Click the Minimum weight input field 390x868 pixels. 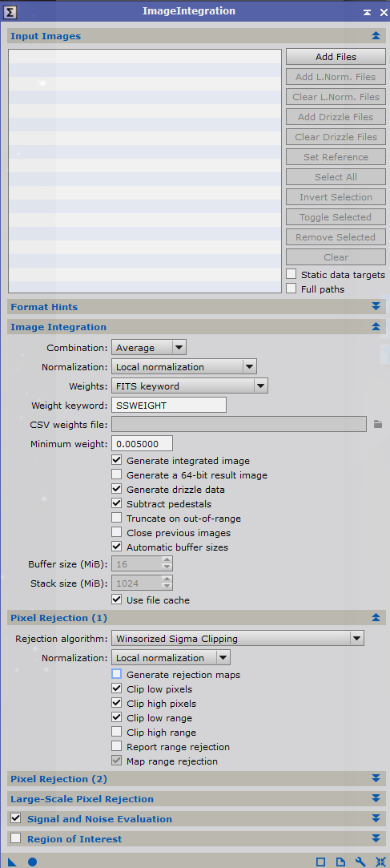click(143, 443)
